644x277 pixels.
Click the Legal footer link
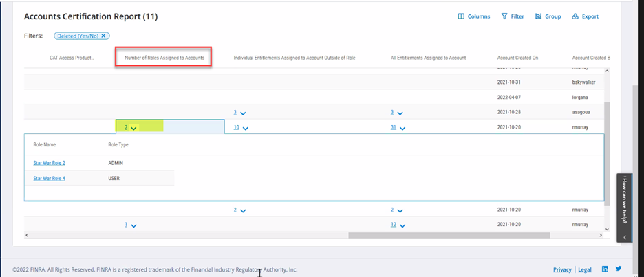(585, 270)
